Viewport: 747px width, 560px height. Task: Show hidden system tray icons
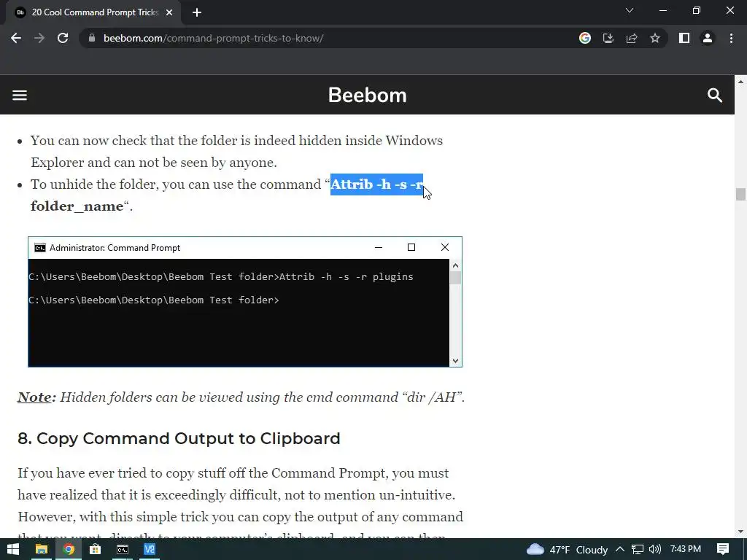pyautogui.click(x=620, y=550)
